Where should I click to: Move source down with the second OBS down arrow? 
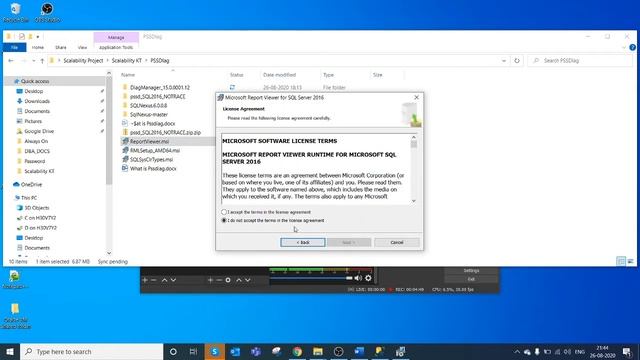coord(248,280)
